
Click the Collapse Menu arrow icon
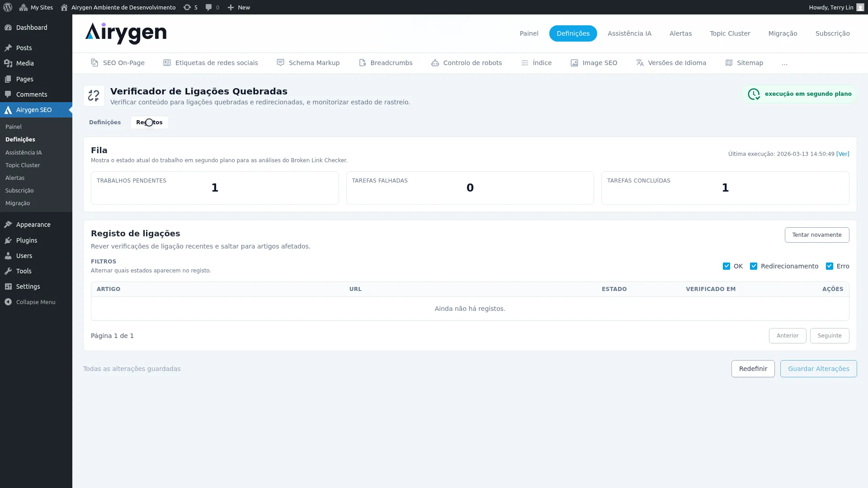tap(8, 302)
